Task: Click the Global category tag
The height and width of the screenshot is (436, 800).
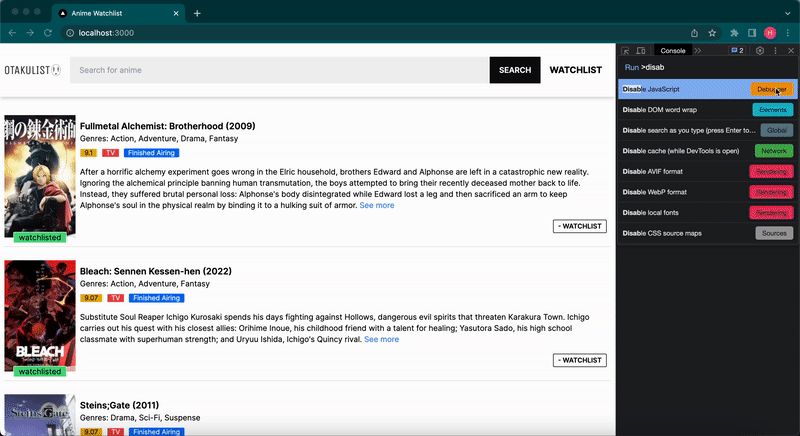Action: (x=777, y=130)
